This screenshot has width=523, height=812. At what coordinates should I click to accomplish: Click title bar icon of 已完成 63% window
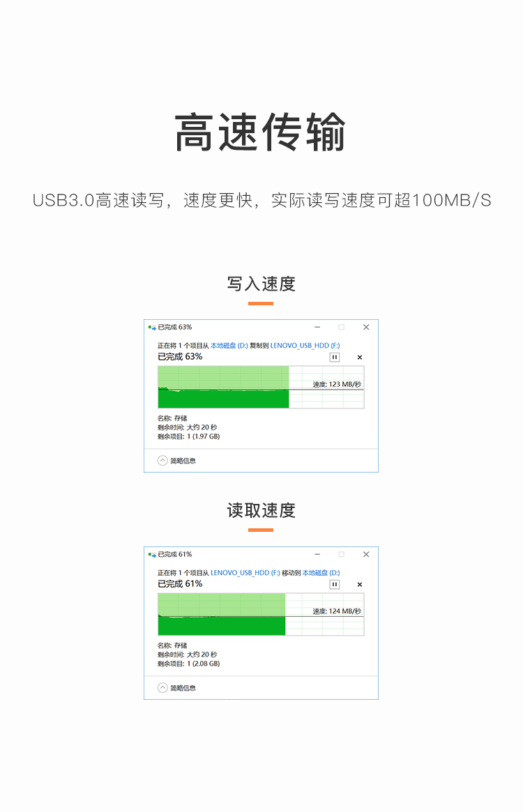(152, 327)
